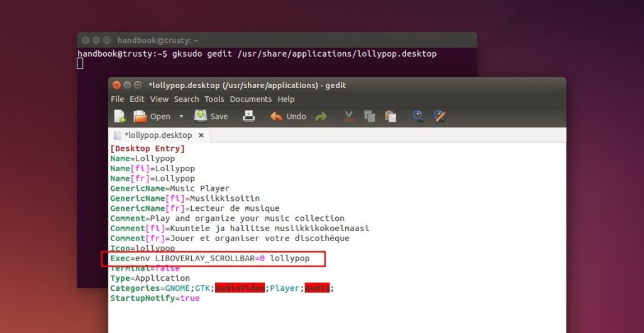Image resolution: width=644 pixels, height=333 pixels.
Task: Click the Player category word
Action: coord(285,288)
